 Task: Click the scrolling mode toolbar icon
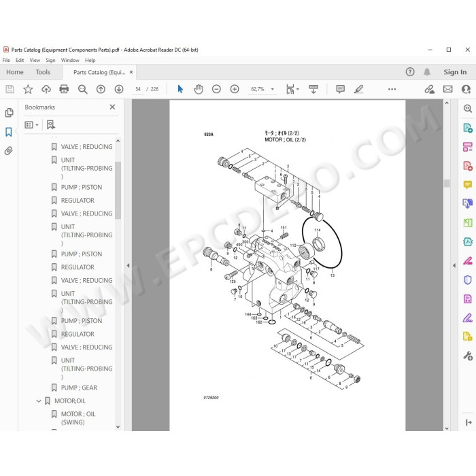point(313,89)
